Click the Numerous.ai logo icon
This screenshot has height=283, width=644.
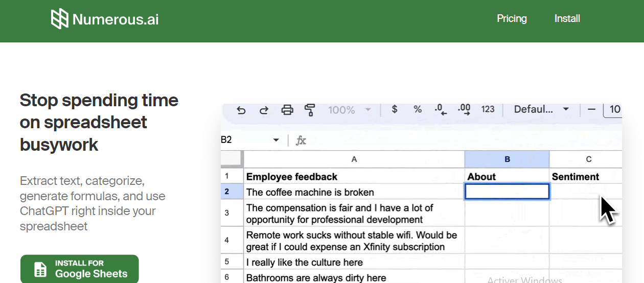(60, 19)
